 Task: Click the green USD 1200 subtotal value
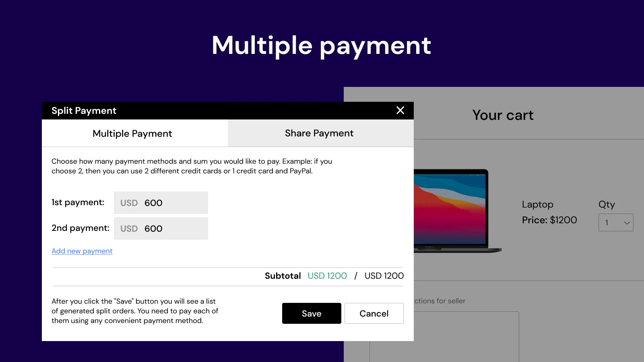(x=327, y=276)
